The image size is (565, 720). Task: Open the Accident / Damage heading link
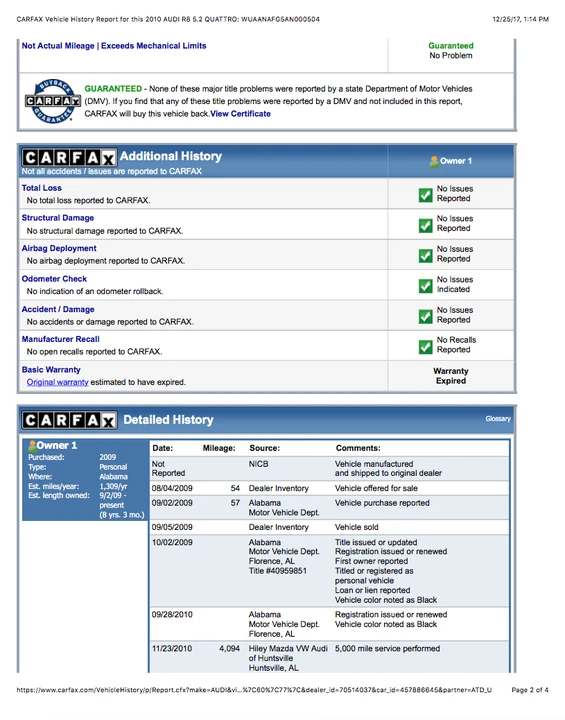pyautogui.click(x=58, y=309)
